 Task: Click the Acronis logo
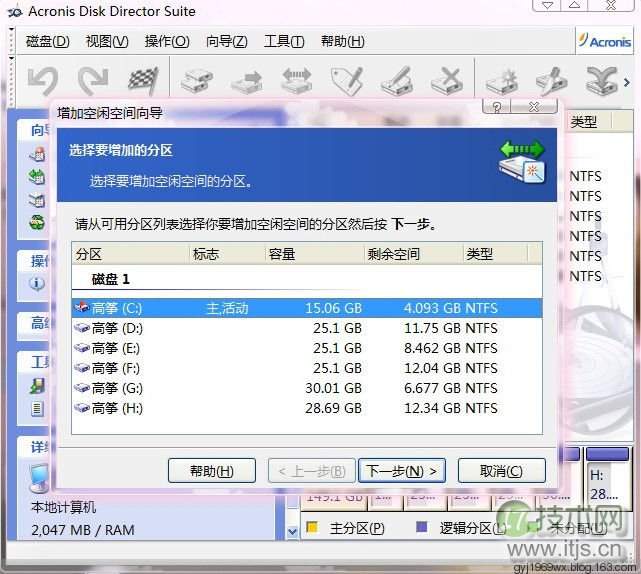pos(604,41)
